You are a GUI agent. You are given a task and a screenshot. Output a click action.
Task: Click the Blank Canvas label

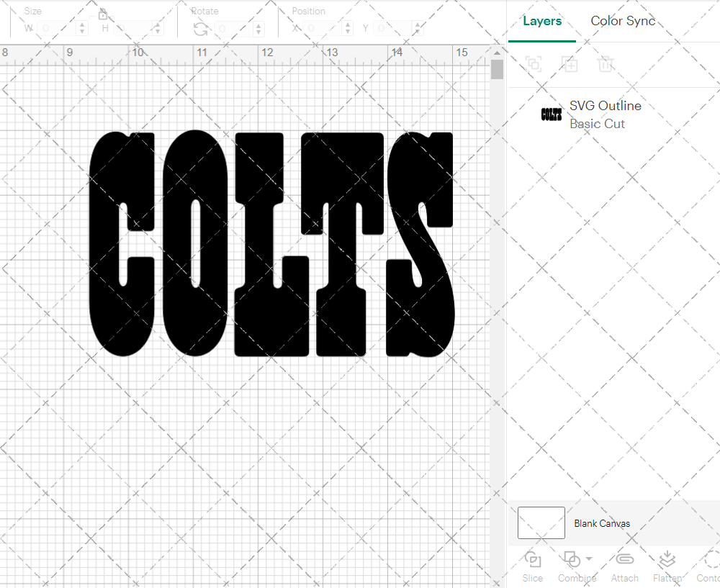pyautogui.click(x=603, y=523)
